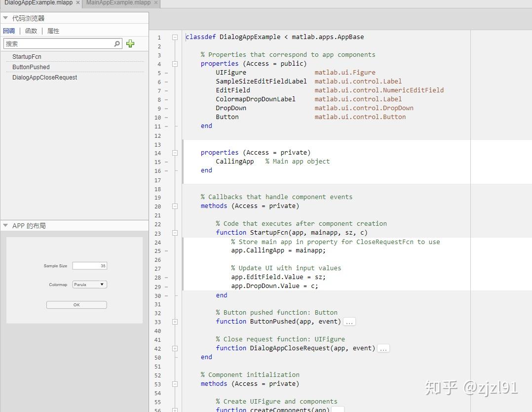
Task: Collapse the StartupFcn function fold marker on line 23
Action: tap(175, 232)
